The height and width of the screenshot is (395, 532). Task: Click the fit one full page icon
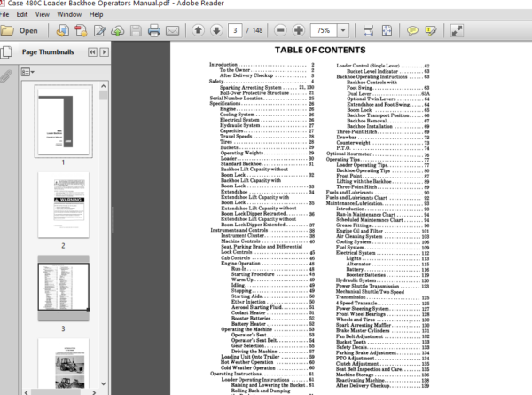point(387,30)
